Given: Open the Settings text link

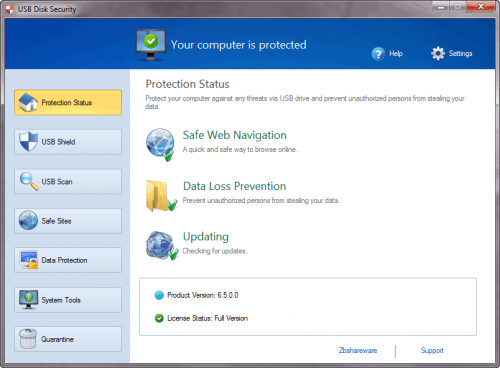Looking at the screenshot, I should (460, 53).
